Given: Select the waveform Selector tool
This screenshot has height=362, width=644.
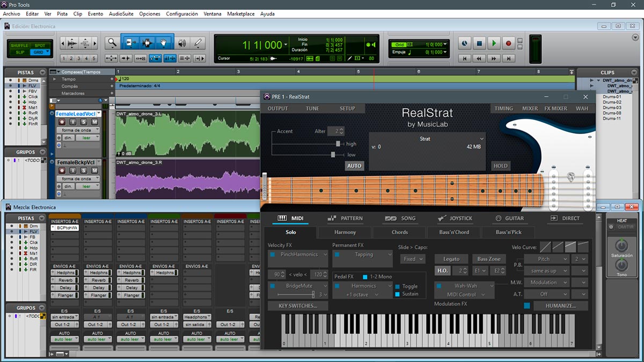Looking at the screenshot, I should click(147, 43).
